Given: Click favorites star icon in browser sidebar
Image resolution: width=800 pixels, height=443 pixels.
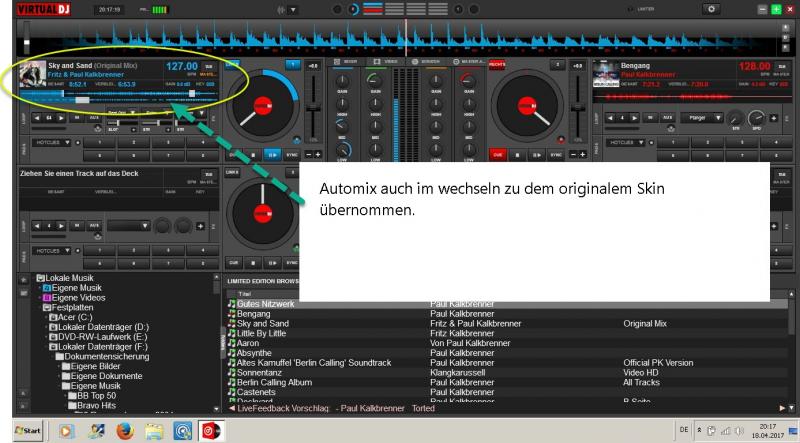Looking at the screenshot, I should (23, 280).
